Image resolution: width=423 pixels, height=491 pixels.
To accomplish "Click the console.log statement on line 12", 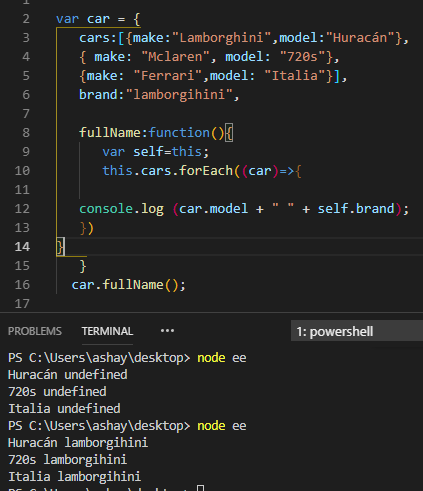I will [244, 209].
